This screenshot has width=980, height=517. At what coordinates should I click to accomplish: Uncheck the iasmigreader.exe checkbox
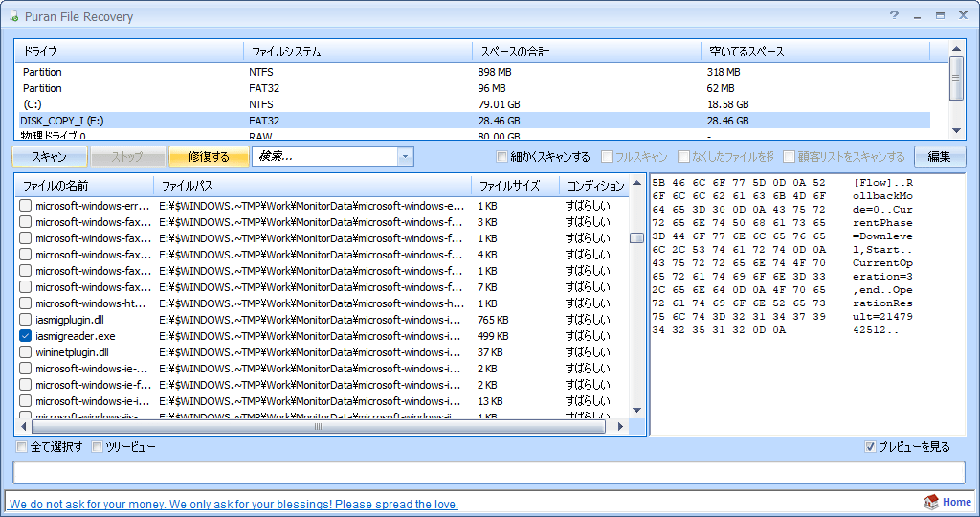(26, 336)
